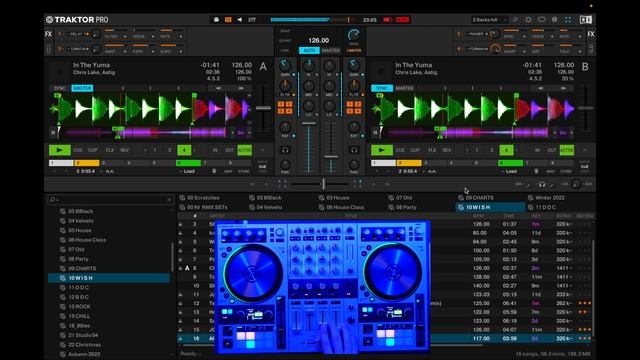
Task: Toggle SYNC on Deck B
Action: click(x=382, y=88)
